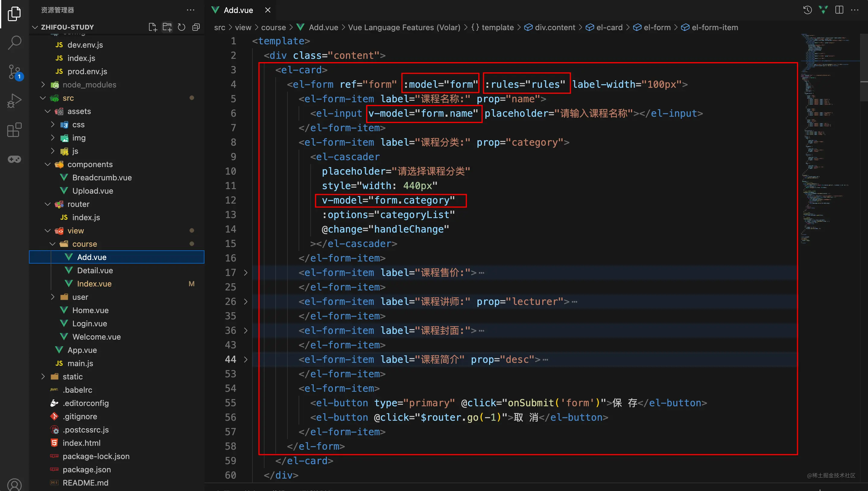Expand the user folder
The image size is (868, 491).
click(x=80, y=297)
